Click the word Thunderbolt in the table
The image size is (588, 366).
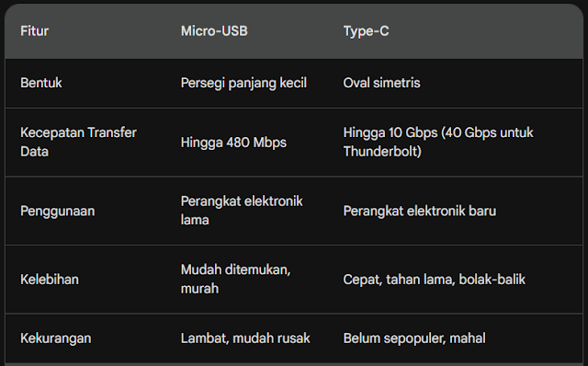(x=382, y=152)
